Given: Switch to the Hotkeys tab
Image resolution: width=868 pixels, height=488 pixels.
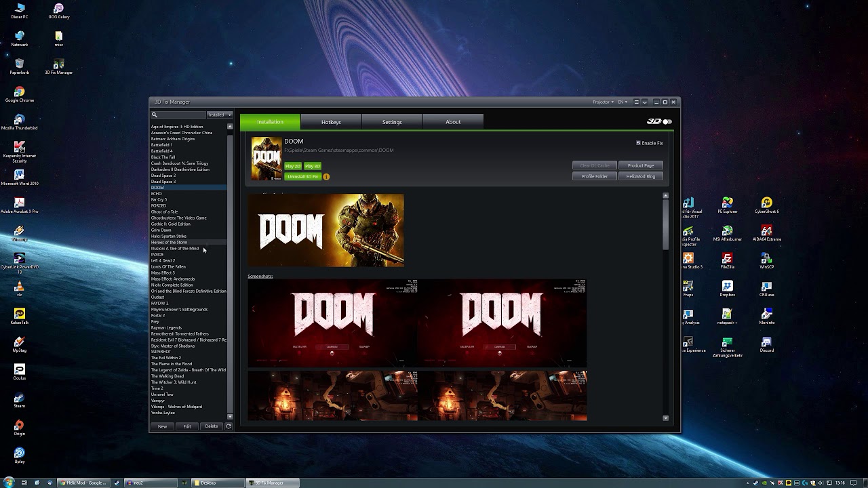Looking at the screenshot, I should click(331, 122).
